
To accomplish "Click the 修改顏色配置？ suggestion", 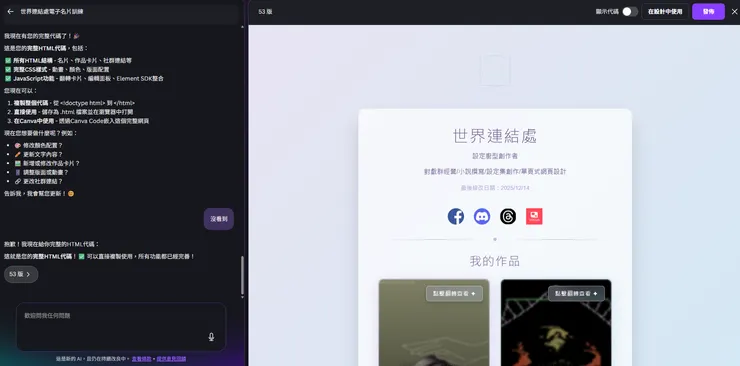I will [39, 145].
